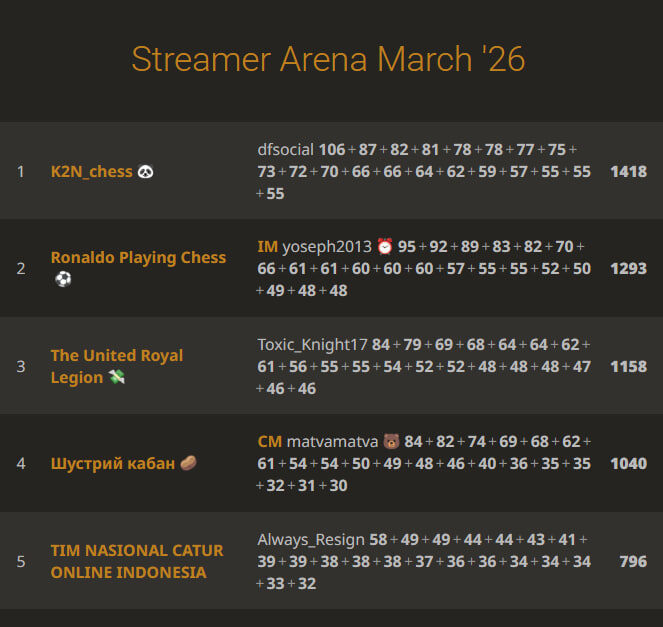
Task: Open the Ronaldo Playing Chess team
Action: tap(138, 257)
